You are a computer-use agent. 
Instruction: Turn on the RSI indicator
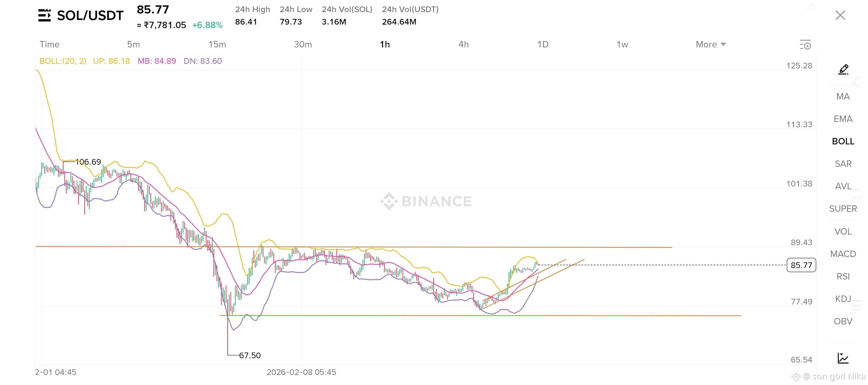(x=843, y=277)
